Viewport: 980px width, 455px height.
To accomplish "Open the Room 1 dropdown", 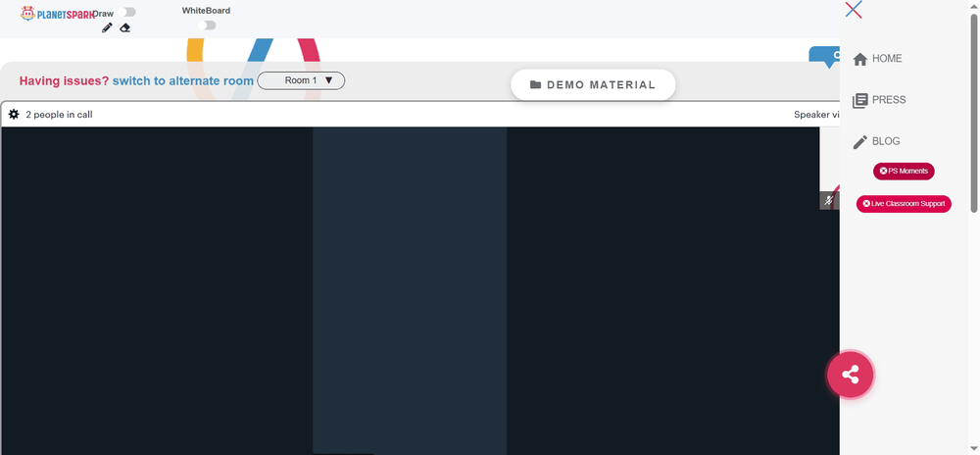I will pyautogui.click(x=301, y=80).
